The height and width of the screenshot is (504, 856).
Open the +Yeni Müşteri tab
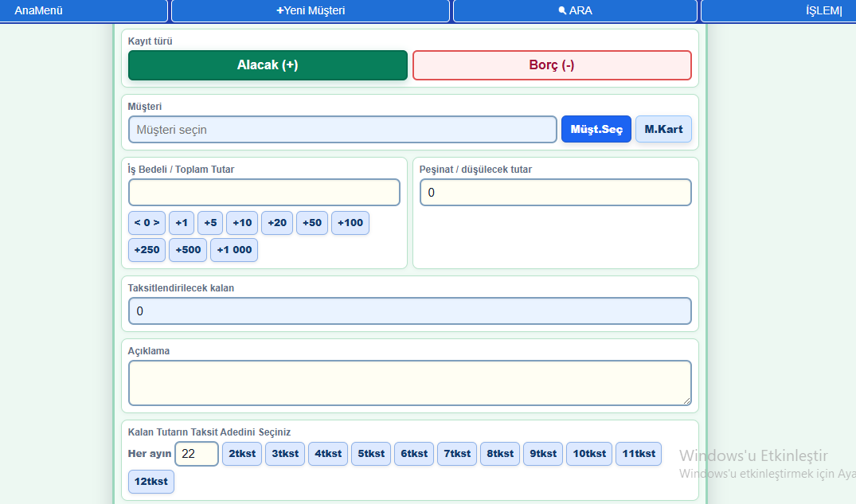[x=310, y=10]
